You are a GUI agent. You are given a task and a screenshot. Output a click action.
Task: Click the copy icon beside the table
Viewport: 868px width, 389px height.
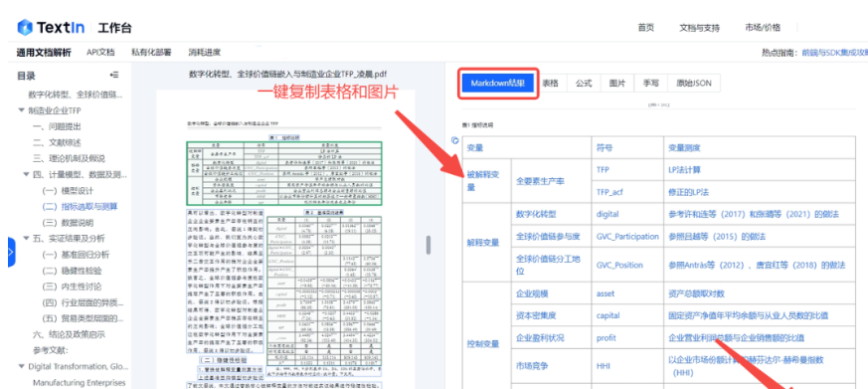[455, 140]
